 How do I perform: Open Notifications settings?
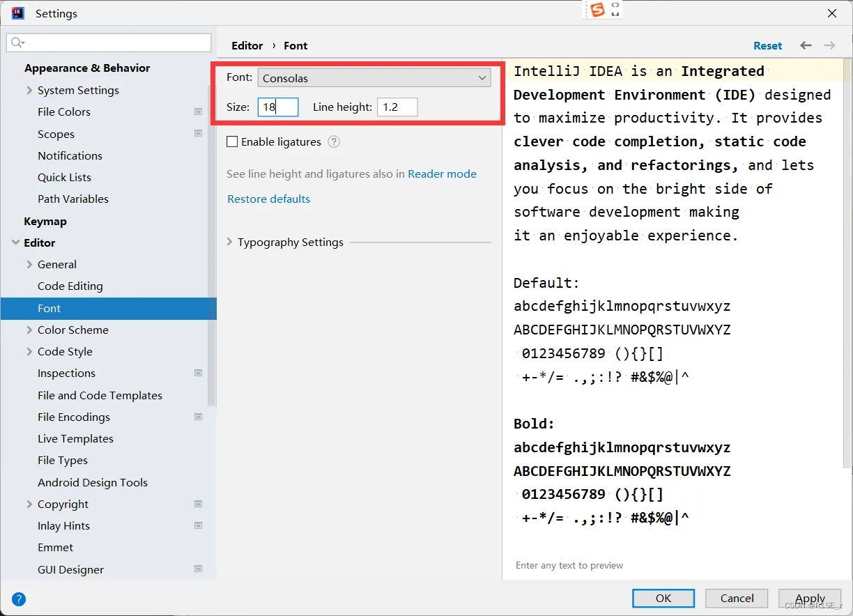70,155
